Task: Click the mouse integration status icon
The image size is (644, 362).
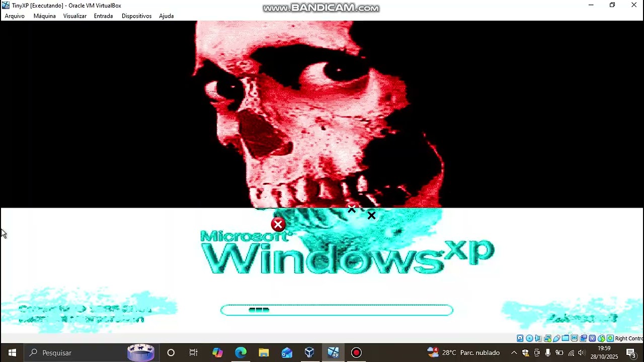Action: click(x=602, y=338)
